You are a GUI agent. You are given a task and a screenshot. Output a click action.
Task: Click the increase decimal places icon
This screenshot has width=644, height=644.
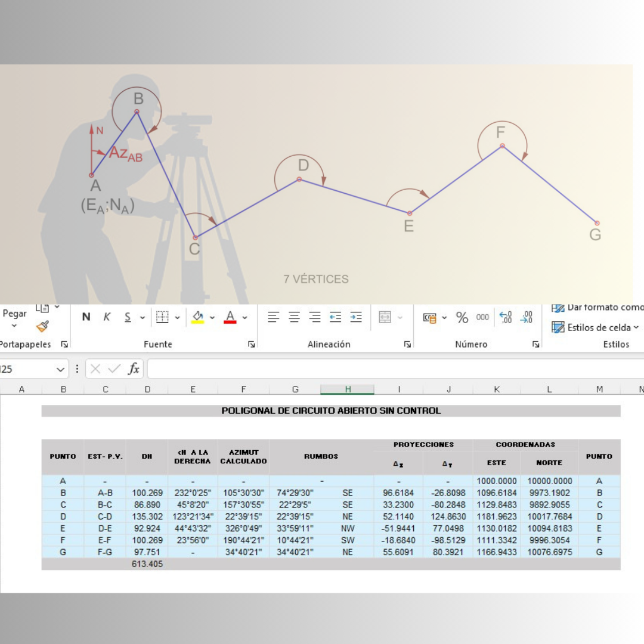[x=506, y=317]
